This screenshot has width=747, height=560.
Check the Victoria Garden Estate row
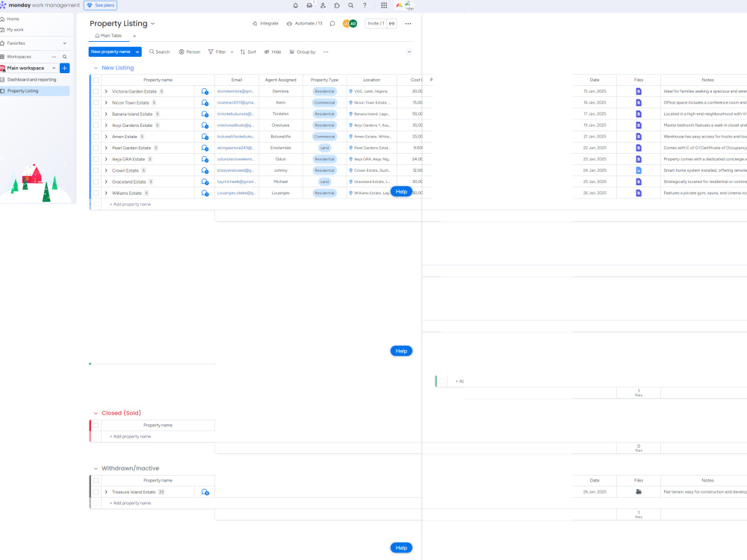click(96, 91)
